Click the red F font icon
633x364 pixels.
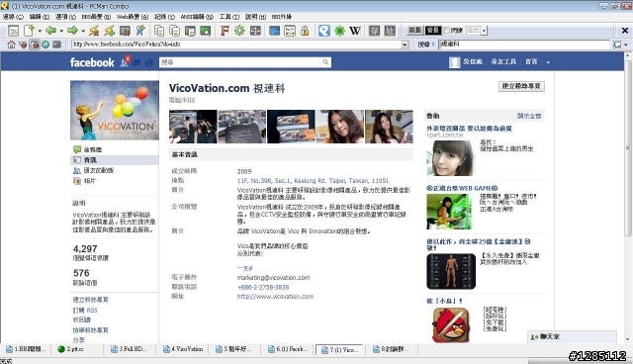[x=225, y=31]
